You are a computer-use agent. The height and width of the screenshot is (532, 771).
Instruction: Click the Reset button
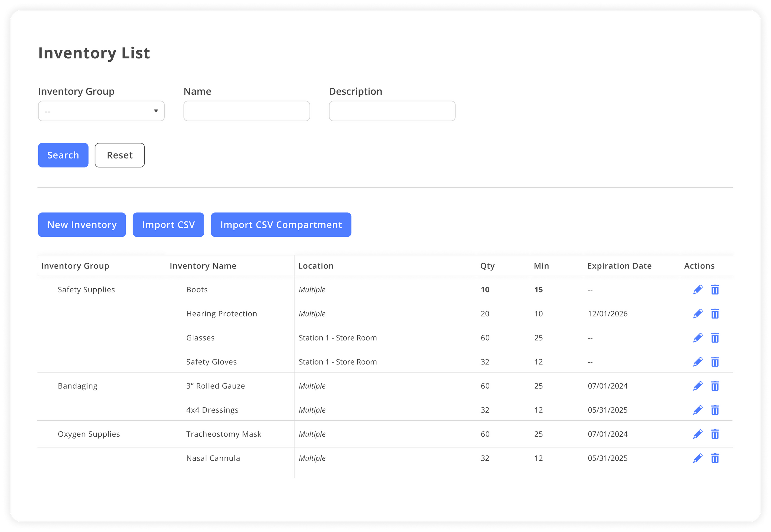pyautogui.click(x=120, y=155)
